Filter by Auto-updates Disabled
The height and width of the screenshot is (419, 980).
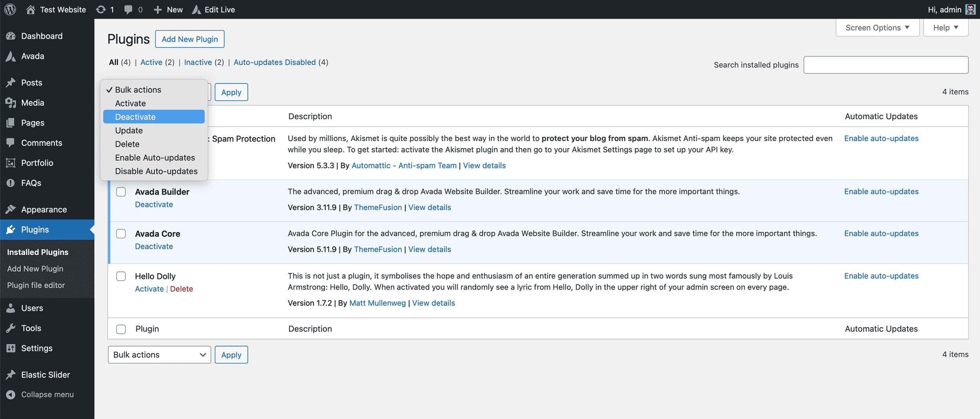pos(274,62)
